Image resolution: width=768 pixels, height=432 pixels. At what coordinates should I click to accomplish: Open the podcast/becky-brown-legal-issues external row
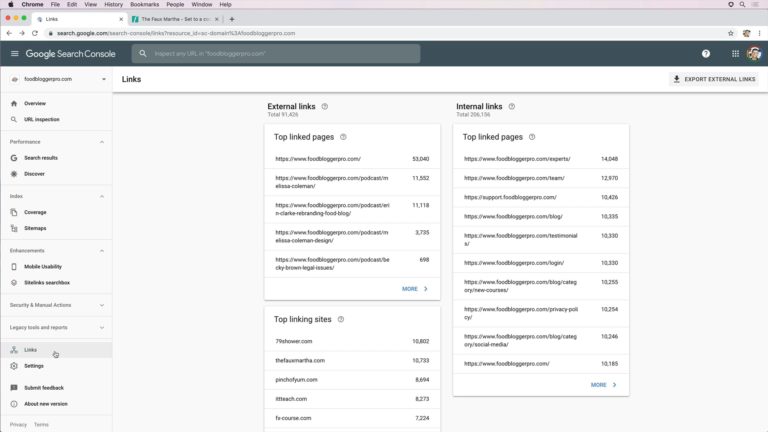click(x=352, y=264)
